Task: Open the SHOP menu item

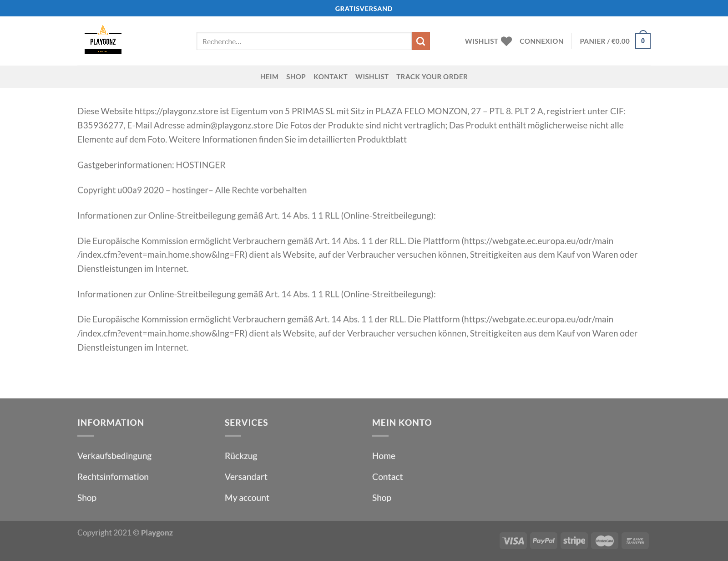Action: 296,76
